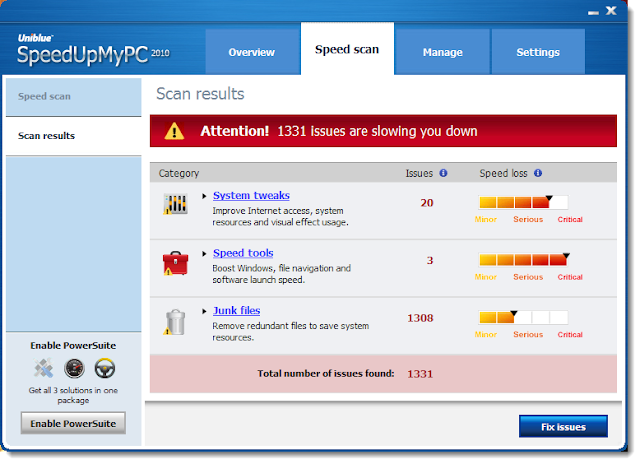This screenshot has height=464, width=640.
Task: Click the Scan results page heading
Action: tap(200, 94)
